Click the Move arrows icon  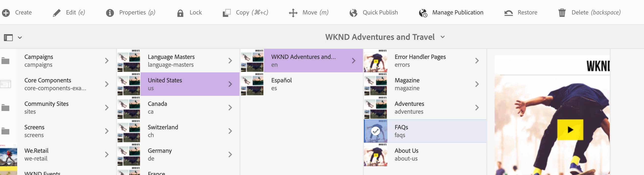[293, 13]
